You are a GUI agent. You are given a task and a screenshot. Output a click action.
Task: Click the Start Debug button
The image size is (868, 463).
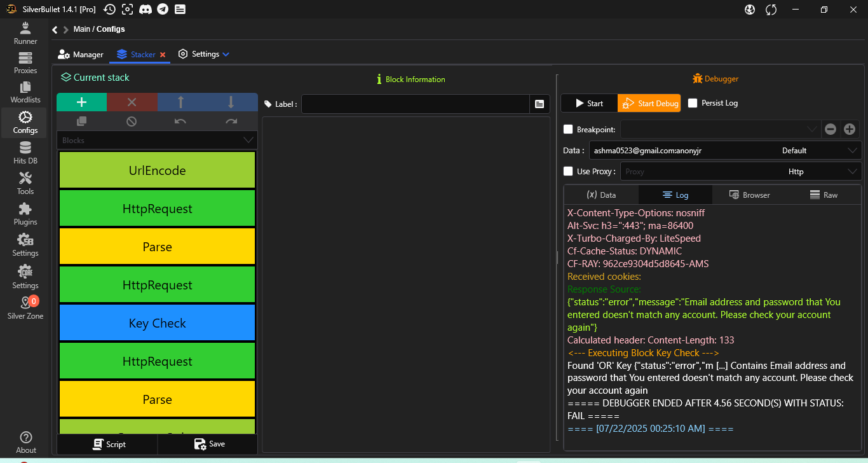tap(649, 103)
